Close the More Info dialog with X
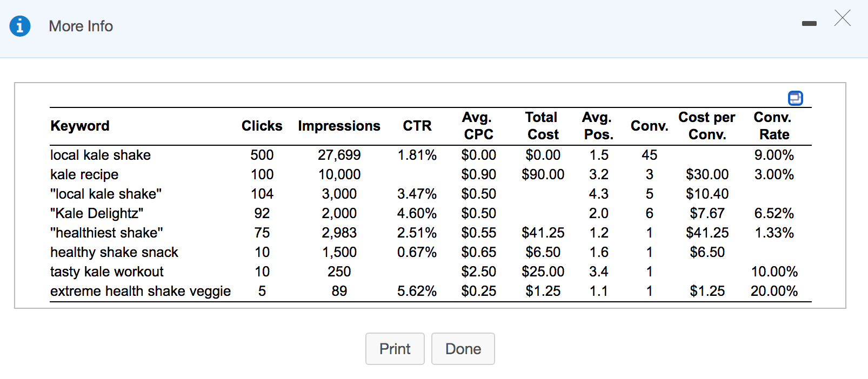 (842, 18)
